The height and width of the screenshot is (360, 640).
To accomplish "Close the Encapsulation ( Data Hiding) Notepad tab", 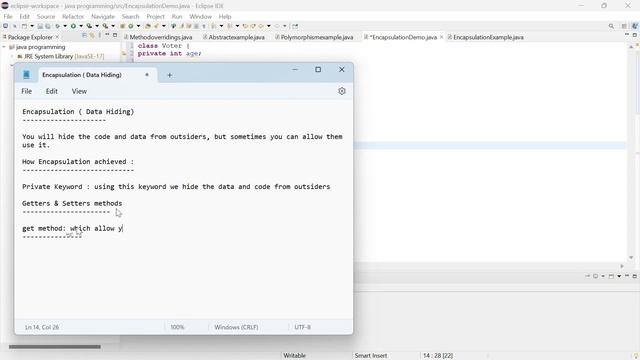I will click(147, 75).
